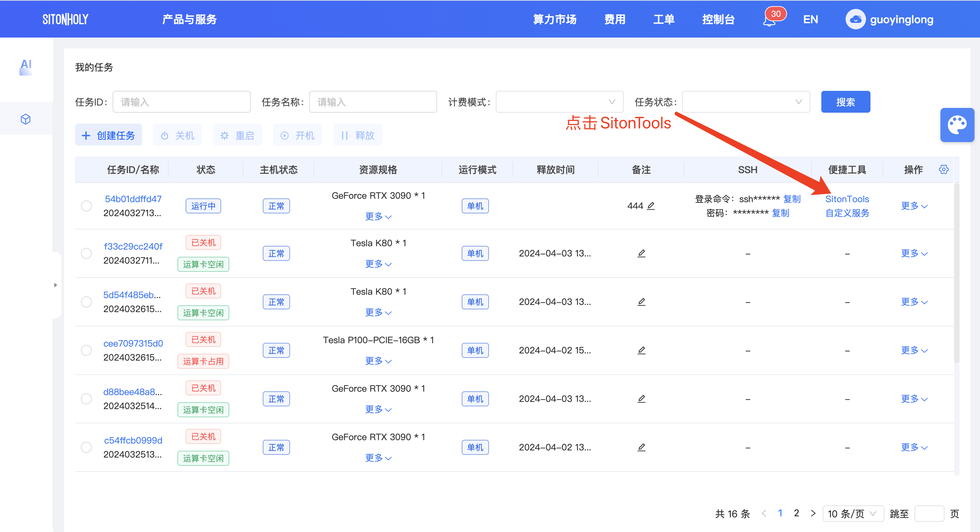Click the 搜索 button
Image resolution: width=980 pixels, height=532 pixels.
pyautogui.click(x=845, y=102)
